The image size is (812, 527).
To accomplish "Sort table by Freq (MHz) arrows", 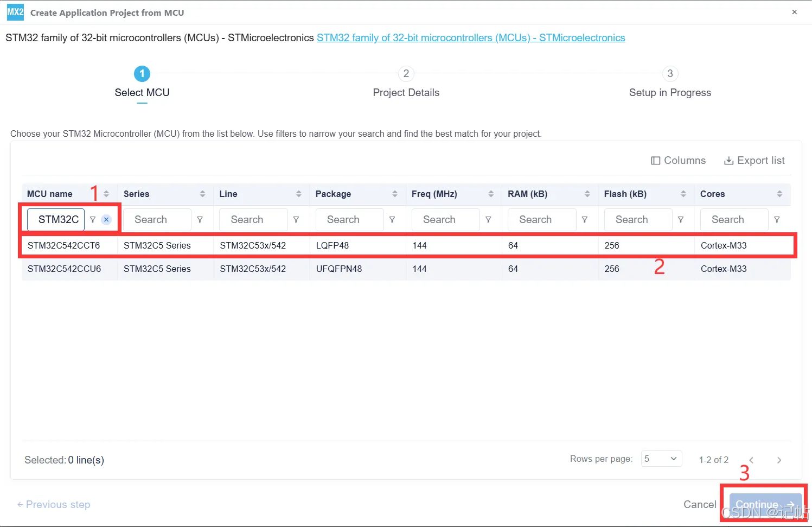I will 491,194.
